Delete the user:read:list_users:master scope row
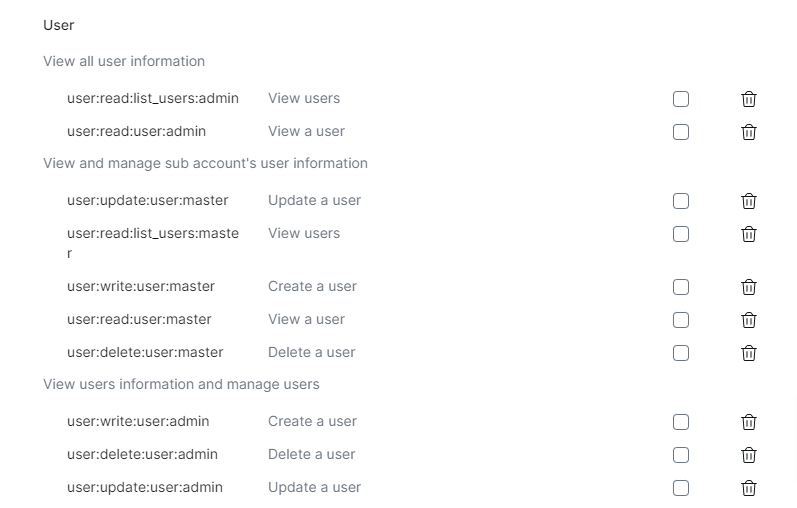797x508 pixels. pyautogui.click(x=748, y=234)
